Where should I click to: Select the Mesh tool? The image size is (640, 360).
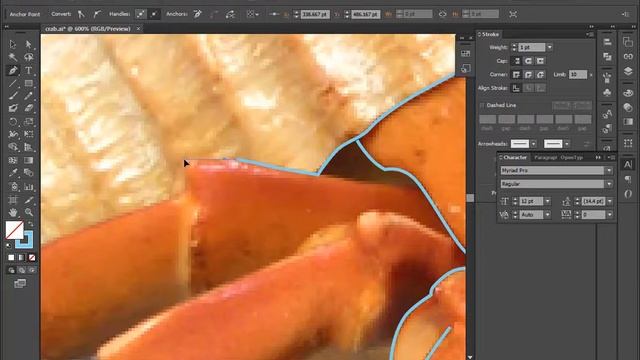click(x=13, y=160)
